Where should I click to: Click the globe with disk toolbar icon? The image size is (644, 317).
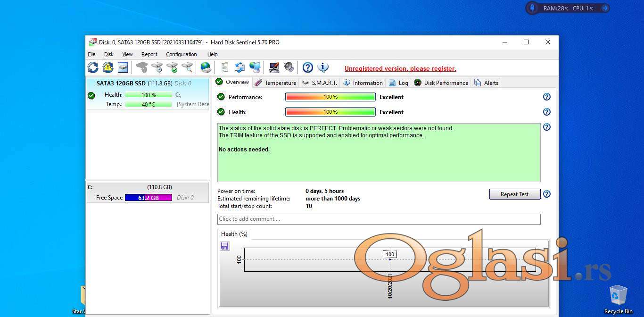(206, 67)
